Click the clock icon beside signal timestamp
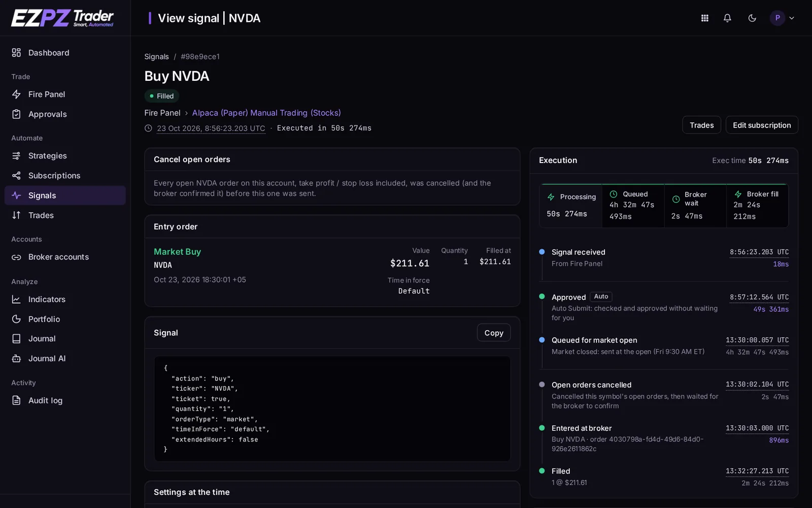 148,129
